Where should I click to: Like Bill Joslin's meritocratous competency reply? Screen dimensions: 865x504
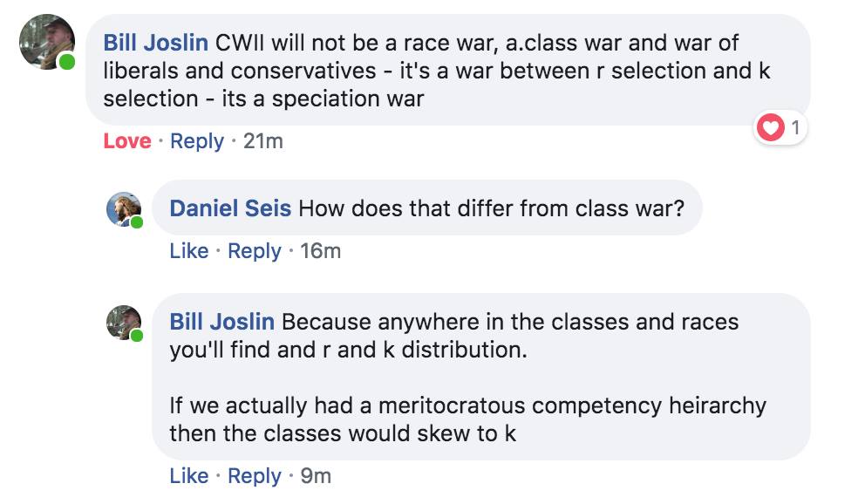pyautogui.click(x=188, y=476)
